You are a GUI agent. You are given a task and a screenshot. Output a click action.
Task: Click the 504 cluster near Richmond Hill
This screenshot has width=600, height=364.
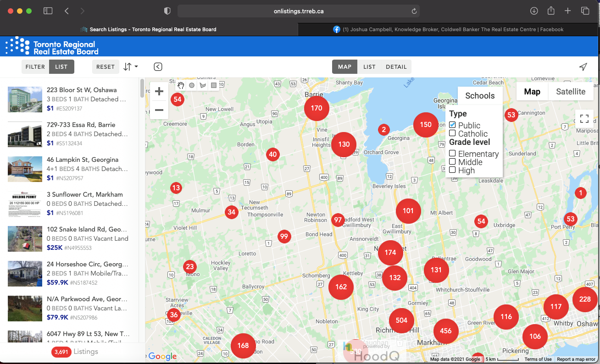[x=401, y=320]
